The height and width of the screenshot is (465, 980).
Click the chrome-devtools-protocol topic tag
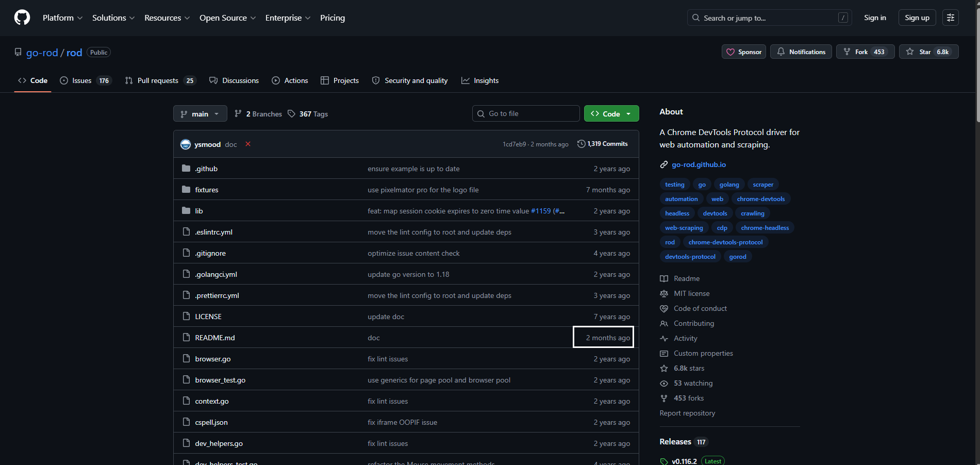[725, 242]
